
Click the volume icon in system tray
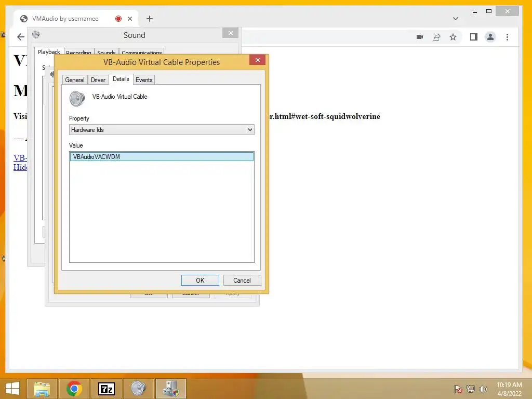pyautogui.click(x=483, y=389)
